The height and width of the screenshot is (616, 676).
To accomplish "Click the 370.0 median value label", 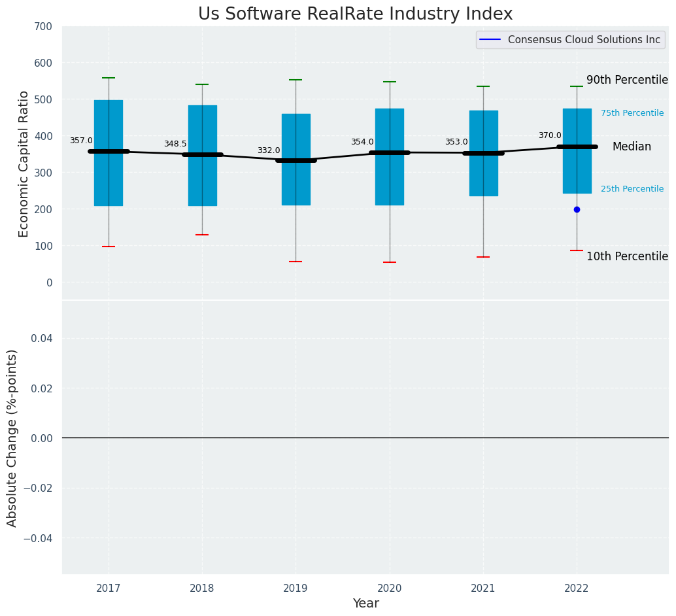I will click(x=550, y=135).
